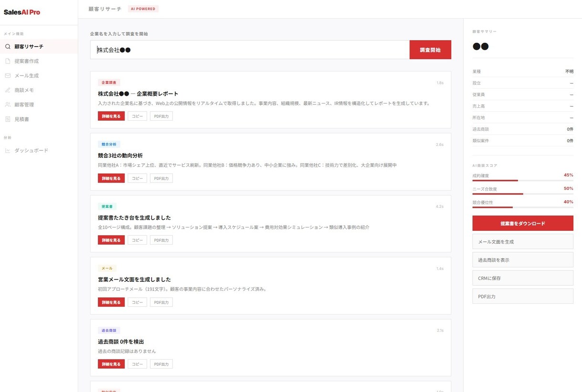Open ダッシュボード under 分析

tap(39, 151)
